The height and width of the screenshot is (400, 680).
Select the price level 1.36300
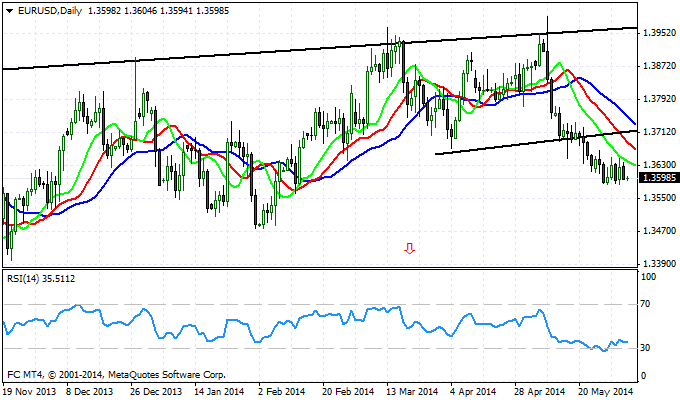tap(659, 165)
